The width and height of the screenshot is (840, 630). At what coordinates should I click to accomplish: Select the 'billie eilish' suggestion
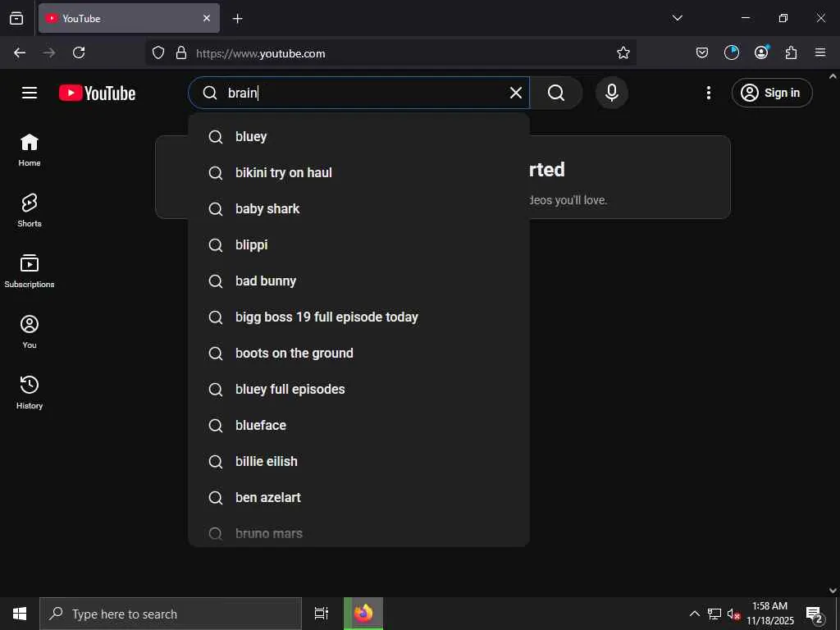coord(359,462)
